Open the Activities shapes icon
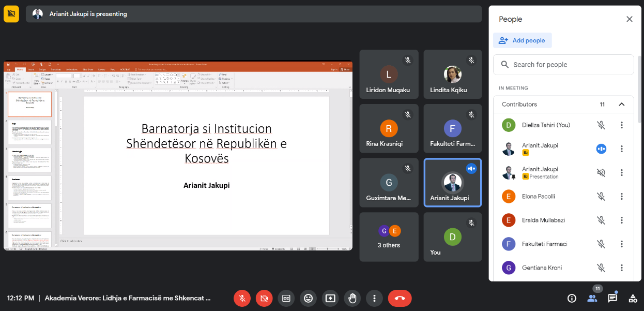 pos(633,298)
